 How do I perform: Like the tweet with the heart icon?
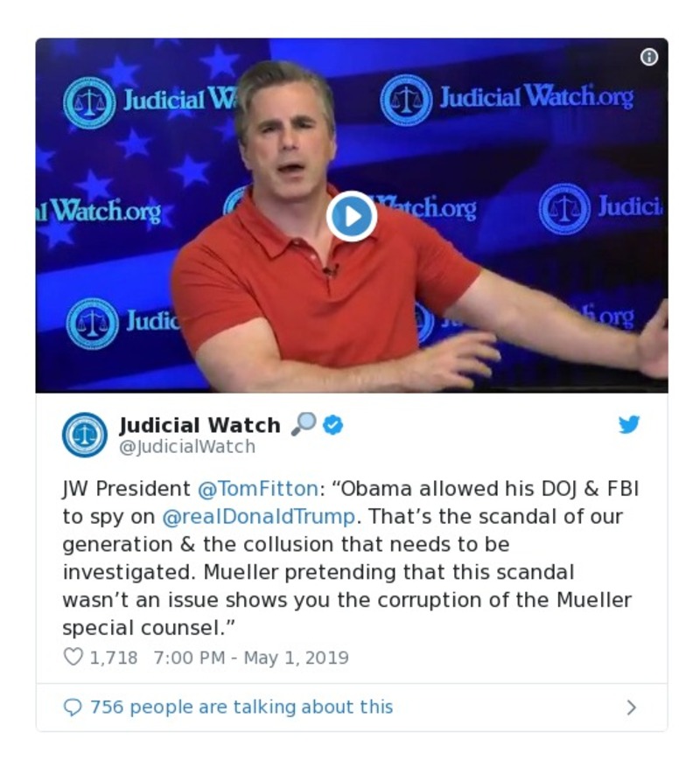click(x=73, y=657)
